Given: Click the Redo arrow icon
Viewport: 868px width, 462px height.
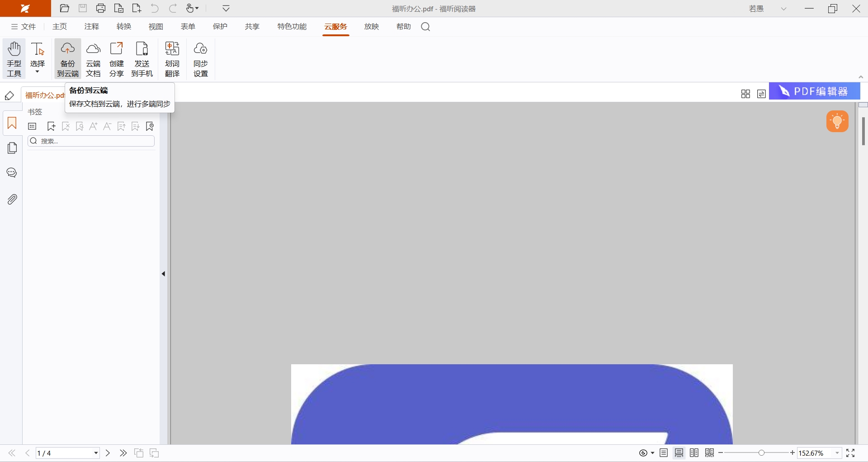Looking at the screenshot, I should click(x=173, y=8).
